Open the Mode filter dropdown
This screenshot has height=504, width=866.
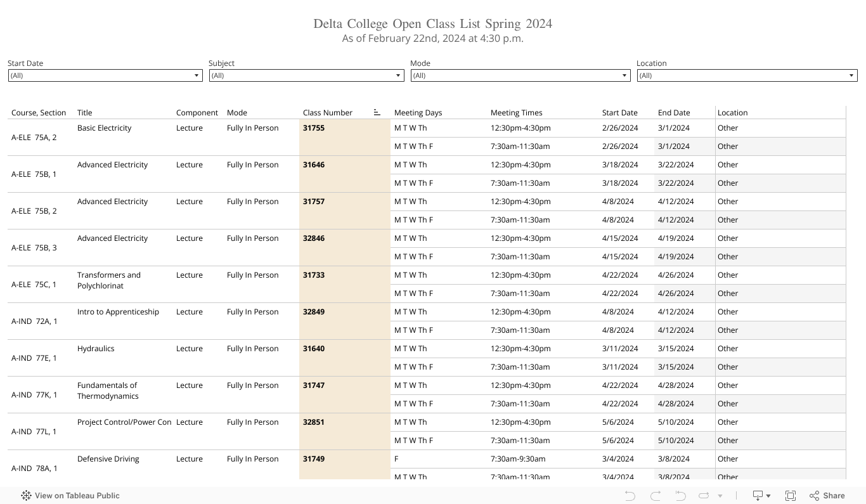624,75
